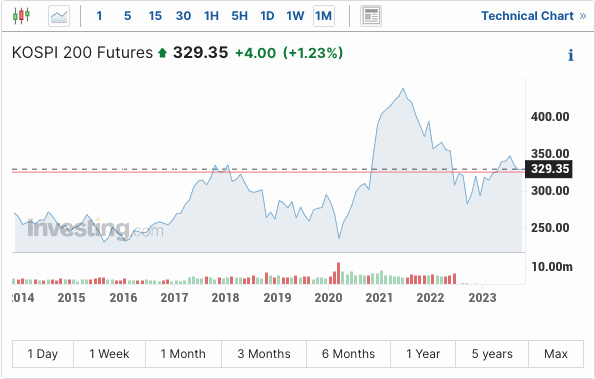Image resolution: width=595 pixels, height=379 pixels.
Task: Select the 30 minute interval
Action: tap(183, 16)
